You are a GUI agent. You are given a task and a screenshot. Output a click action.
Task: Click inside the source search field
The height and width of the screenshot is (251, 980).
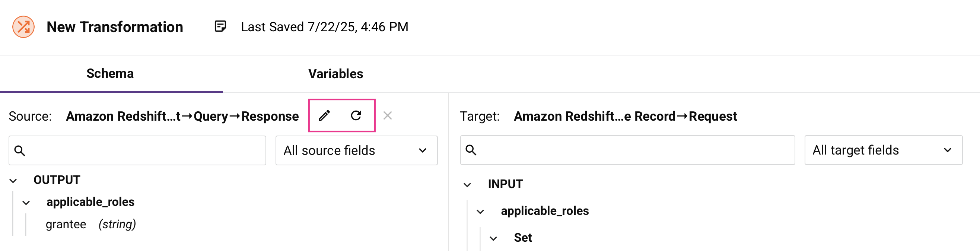pos(137,150)
